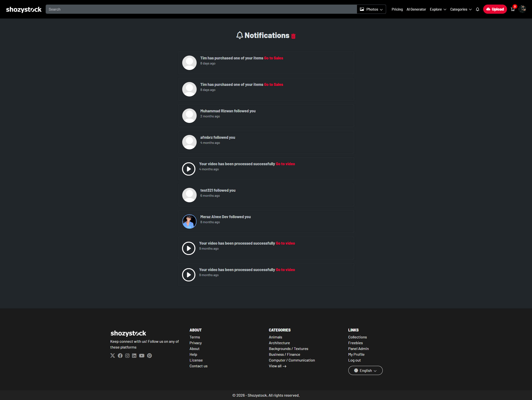This screenshot has height=400, width=532.
Task: Click the YouTube footer icon
Action: (142, 356)
